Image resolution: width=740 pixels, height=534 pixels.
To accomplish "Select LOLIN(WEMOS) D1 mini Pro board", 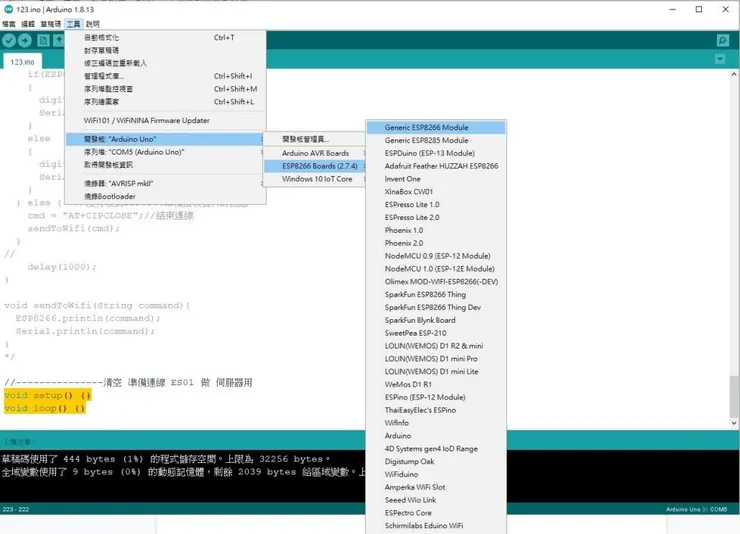I will (x=436, y=359).
